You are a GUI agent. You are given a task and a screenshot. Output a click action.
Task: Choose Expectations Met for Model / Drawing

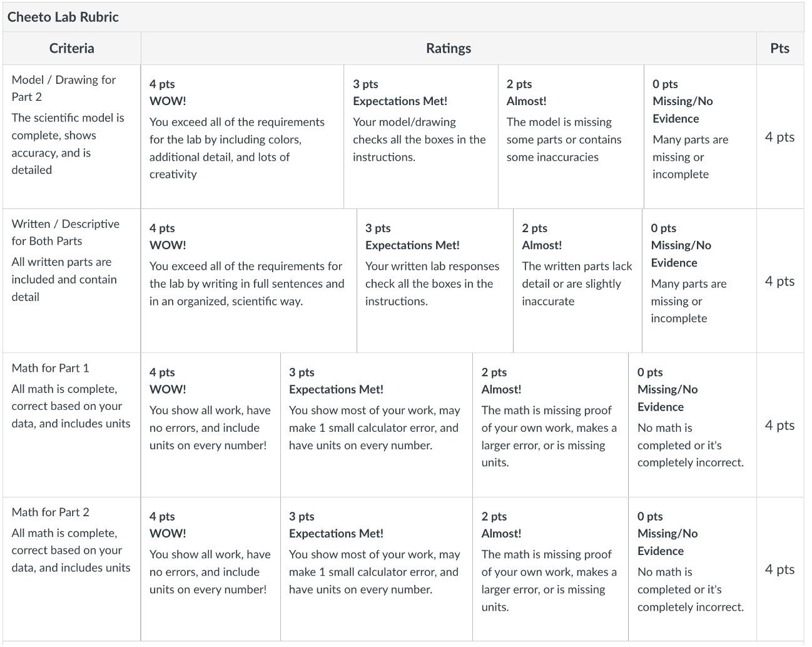(x=420, y=136)
